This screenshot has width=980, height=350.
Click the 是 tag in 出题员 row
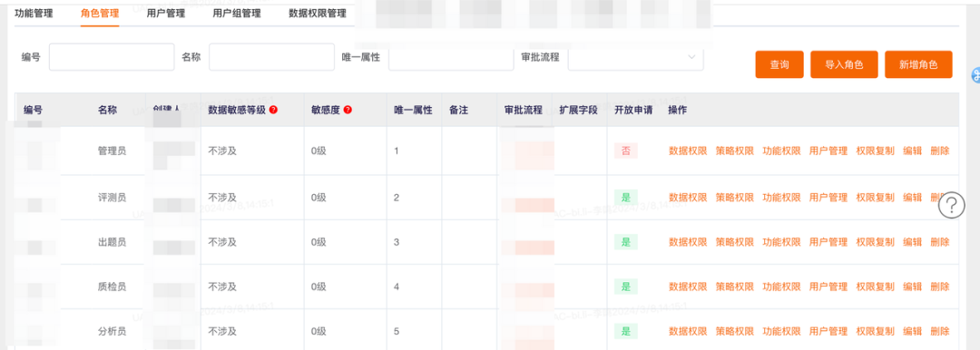click(x=625, y=242)
